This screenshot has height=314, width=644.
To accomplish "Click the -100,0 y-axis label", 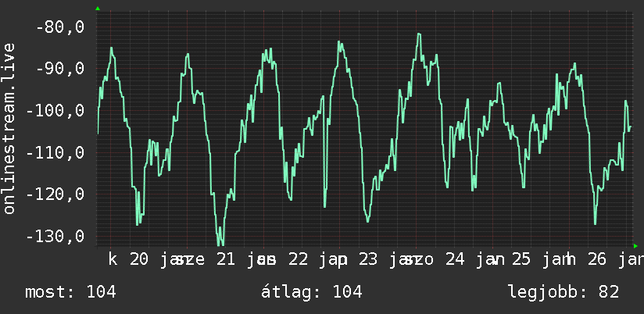I will point(55,110).
